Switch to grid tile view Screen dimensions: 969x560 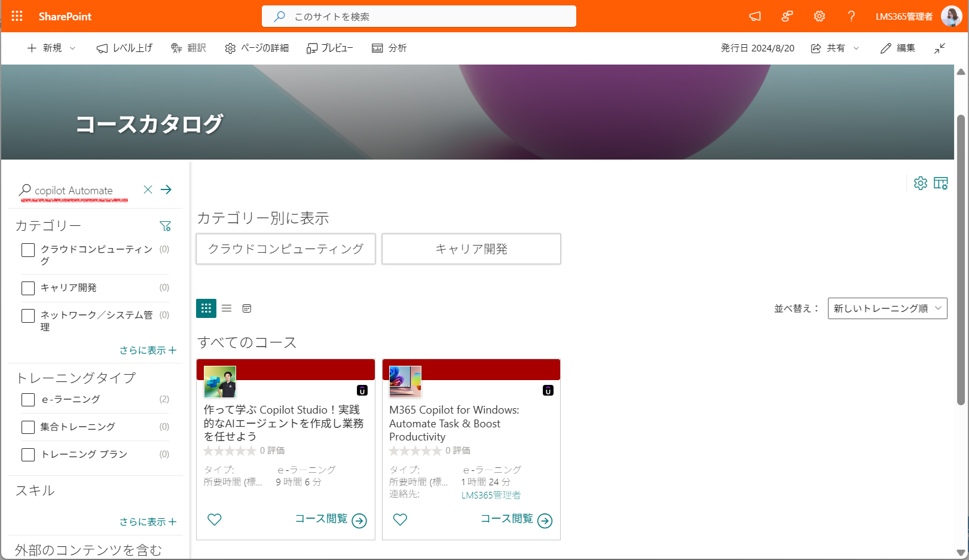click(x=206, y=308)
